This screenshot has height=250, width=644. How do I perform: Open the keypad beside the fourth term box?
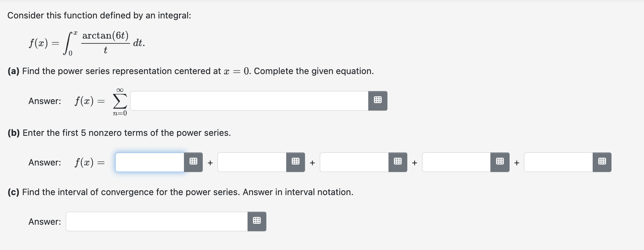point(499,162)
